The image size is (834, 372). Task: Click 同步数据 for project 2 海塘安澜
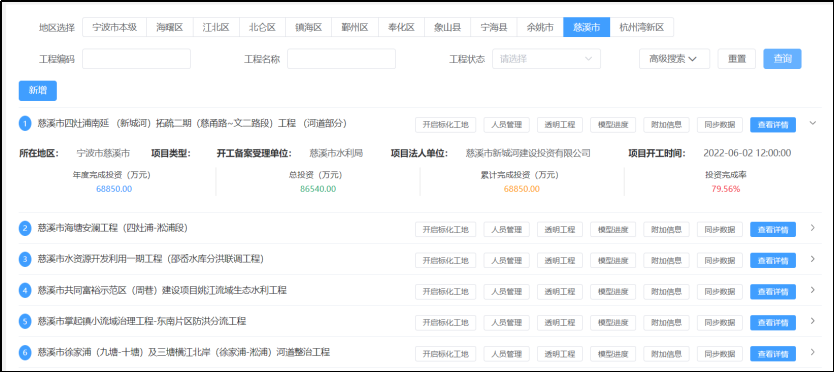click(x=720, y=229)
